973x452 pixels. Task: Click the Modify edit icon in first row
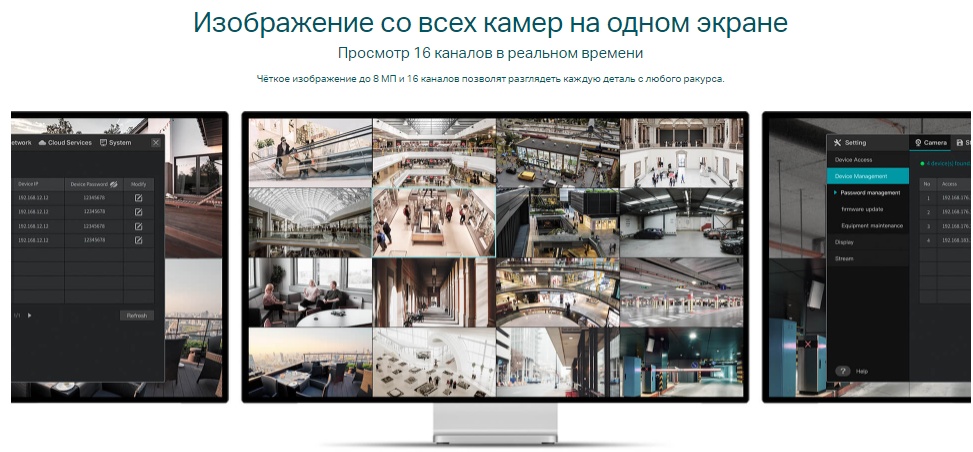pyautogui.click(x=138, y=198)
